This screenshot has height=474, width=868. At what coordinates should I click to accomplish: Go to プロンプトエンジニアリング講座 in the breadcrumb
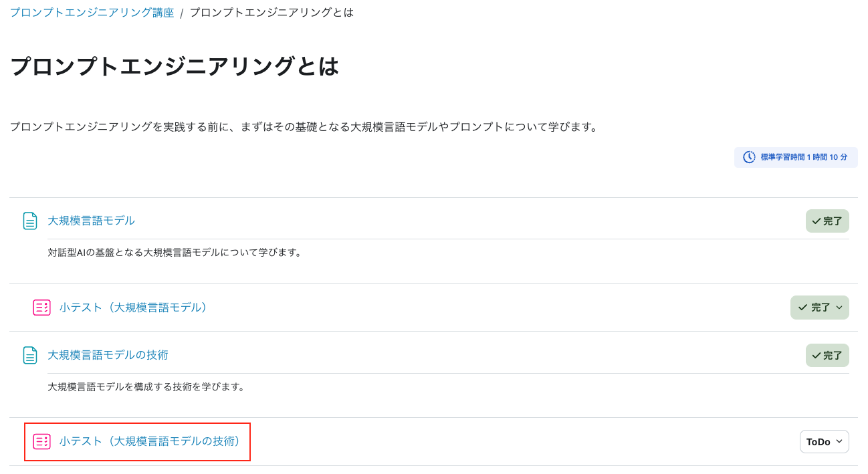(92, 13)
